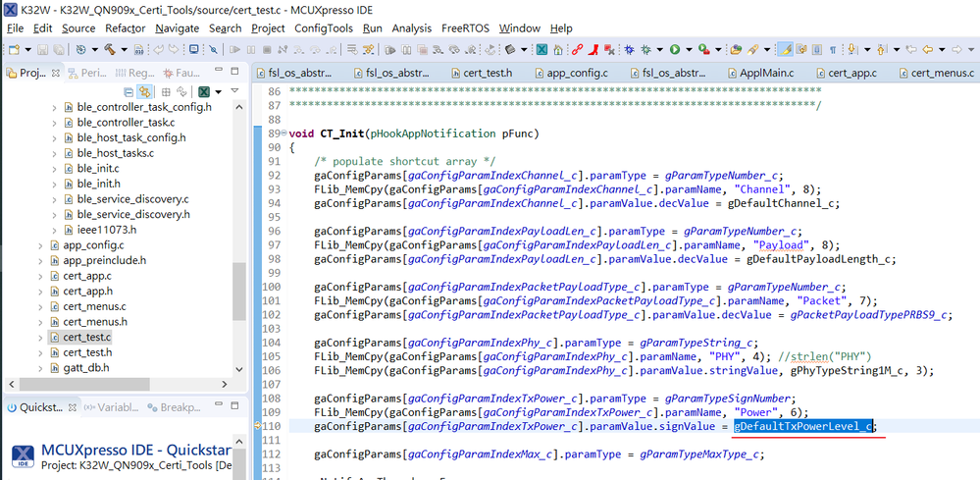Click Collapse All in Project Explorer
Viewport: 980px width, 480px height.
click(129, 92)
